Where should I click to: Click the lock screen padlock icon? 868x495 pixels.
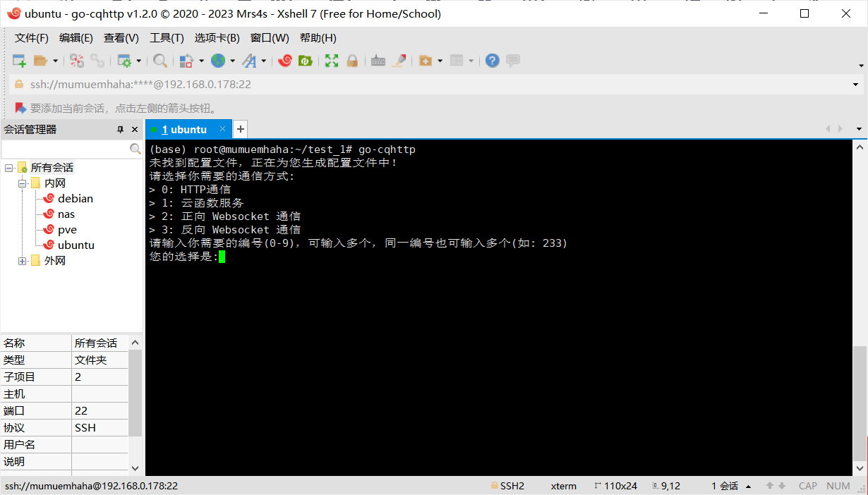352,61
